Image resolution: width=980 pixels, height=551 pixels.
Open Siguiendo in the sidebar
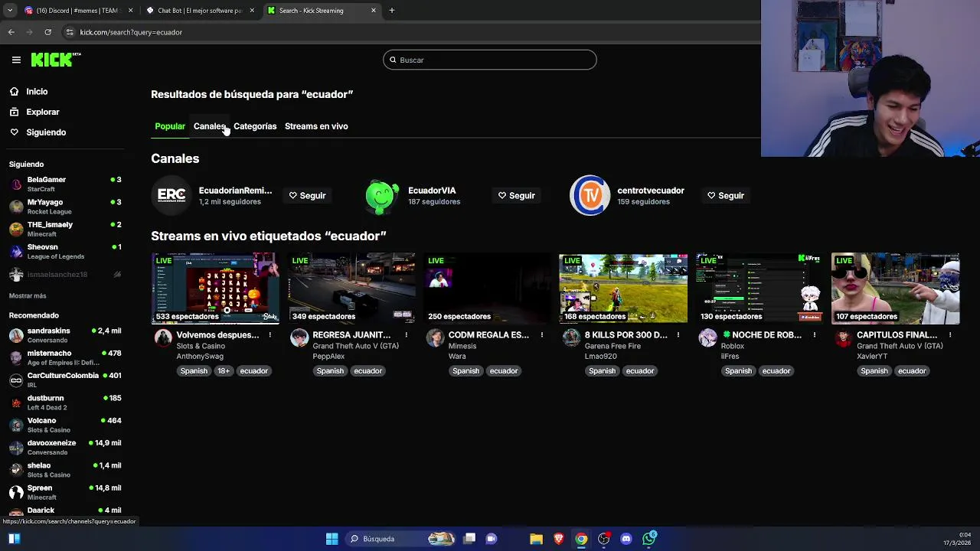tap(46, 132)
